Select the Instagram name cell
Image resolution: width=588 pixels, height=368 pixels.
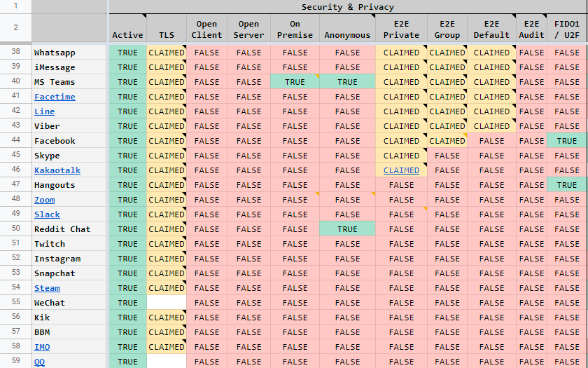coord(69,259)
